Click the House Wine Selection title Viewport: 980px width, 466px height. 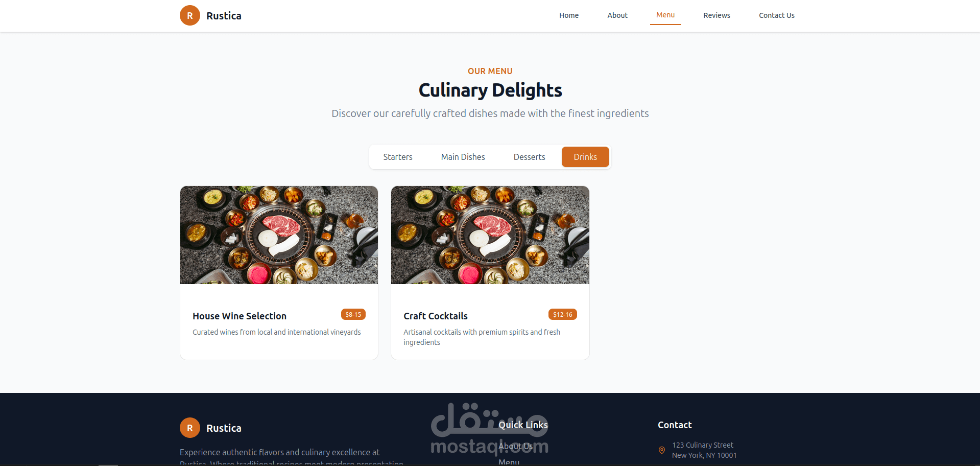coord(240,316)
